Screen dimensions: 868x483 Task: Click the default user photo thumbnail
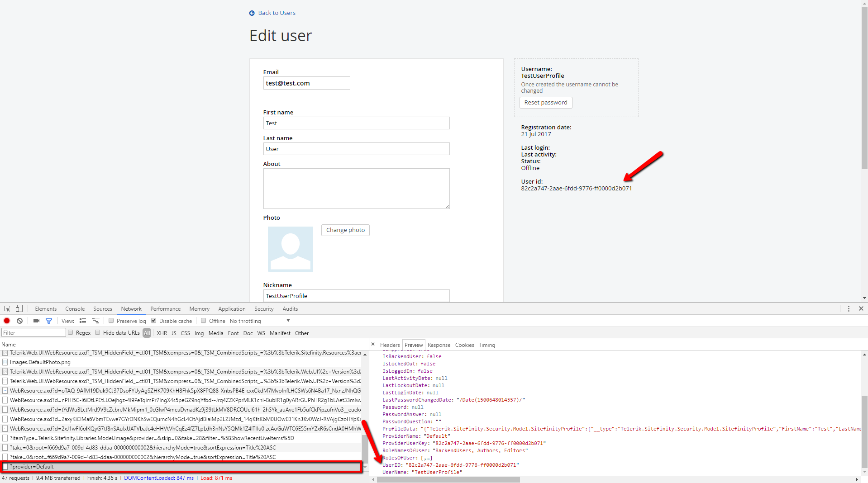290,249
